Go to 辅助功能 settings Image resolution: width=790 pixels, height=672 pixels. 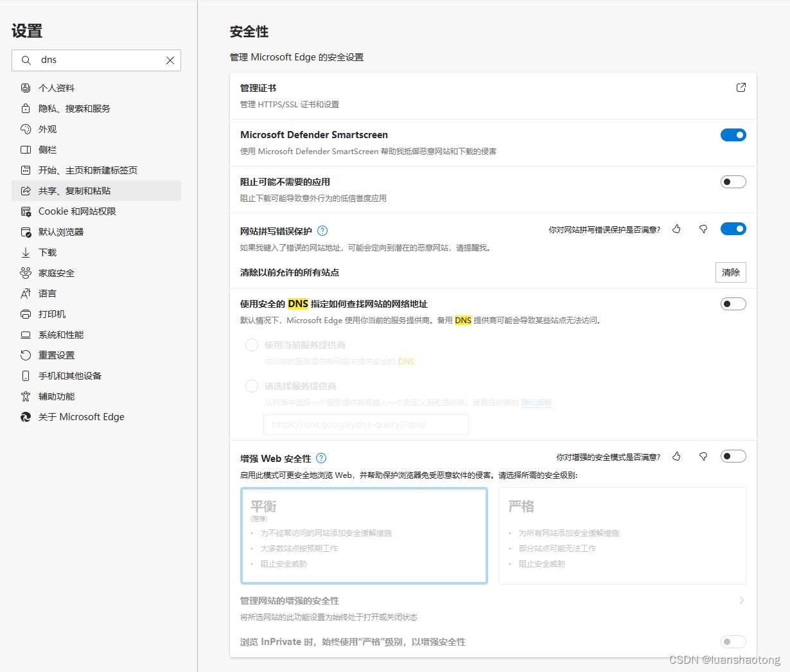[x=96, y=396]
